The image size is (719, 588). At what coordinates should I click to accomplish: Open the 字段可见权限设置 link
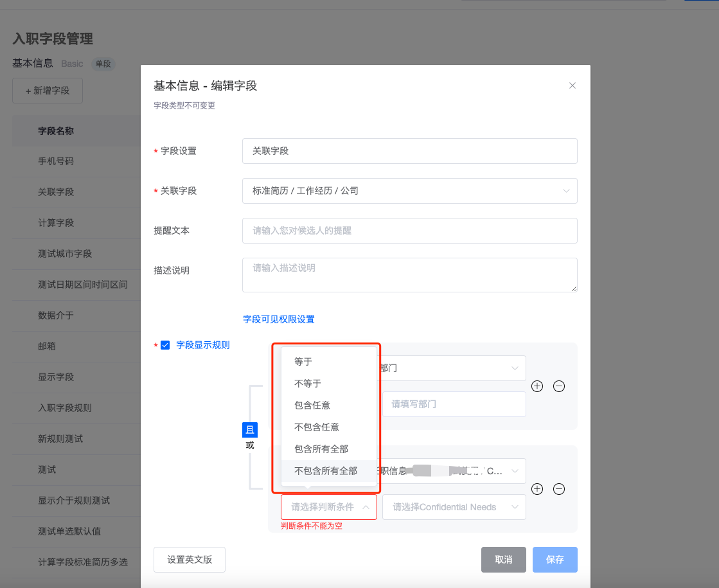pyautogui.click(x=279, y=319)
